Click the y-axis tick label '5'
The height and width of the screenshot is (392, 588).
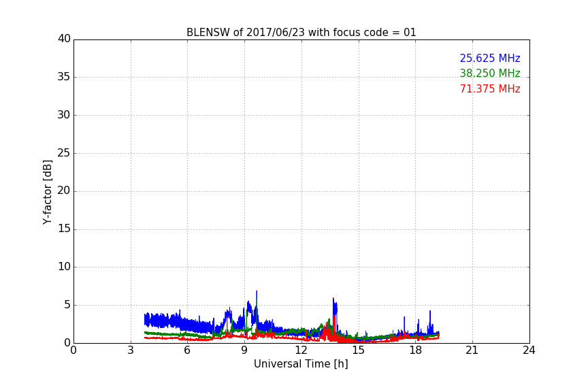67,305
